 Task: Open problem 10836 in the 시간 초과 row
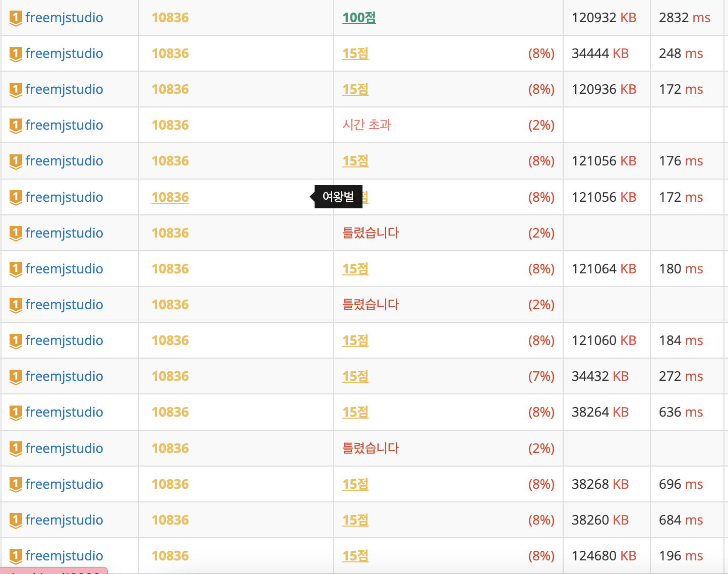[170, 125]
